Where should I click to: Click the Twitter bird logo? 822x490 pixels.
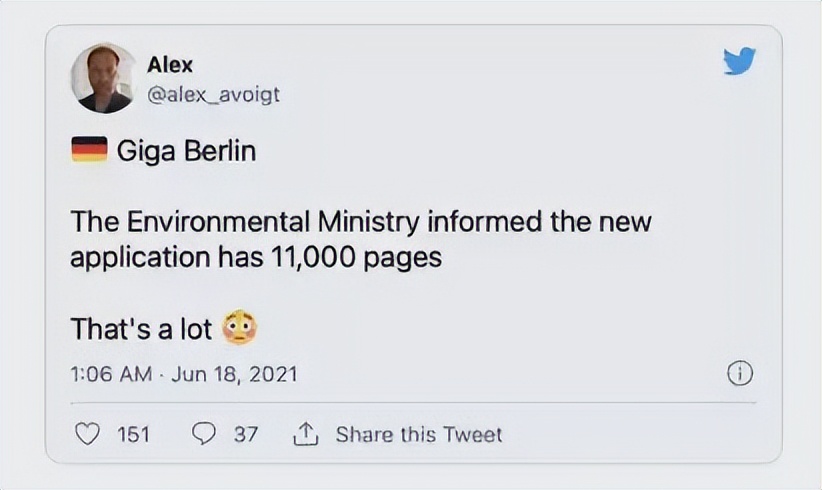click(x=738, y=63)
